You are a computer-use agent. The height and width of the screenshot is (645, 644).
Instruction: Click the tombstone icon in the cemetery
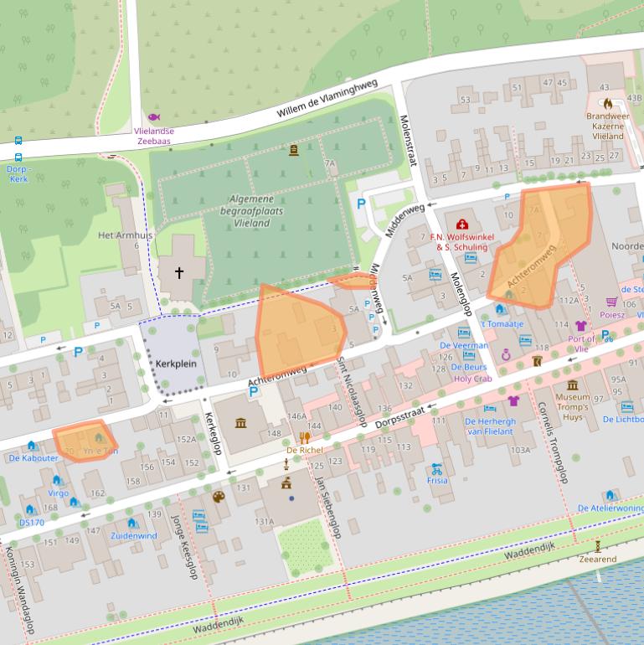coord(294,150)
